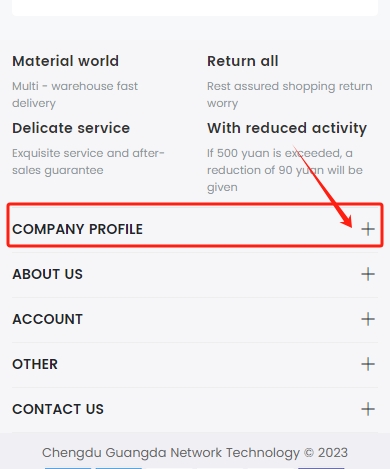Click Rest assured shopping return worry text
The image size is (390, 469).
(x=290, y=95)
